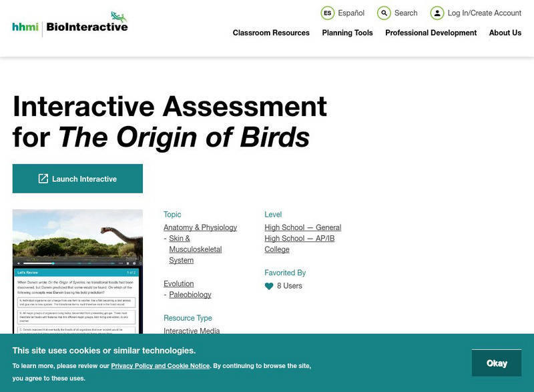Screen dimensions: 534x392
Task: Click the user account icon
Action: tap(437, 13)
